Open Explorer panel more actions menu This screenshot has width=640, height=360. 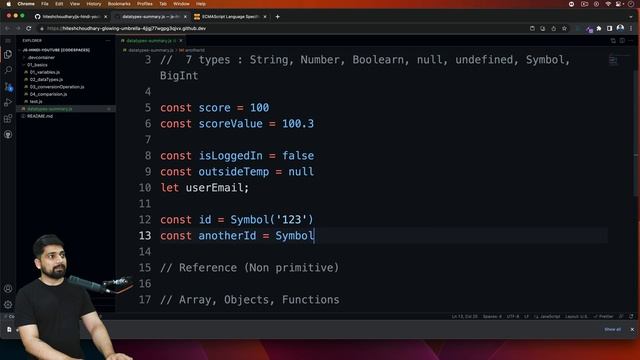108,40
